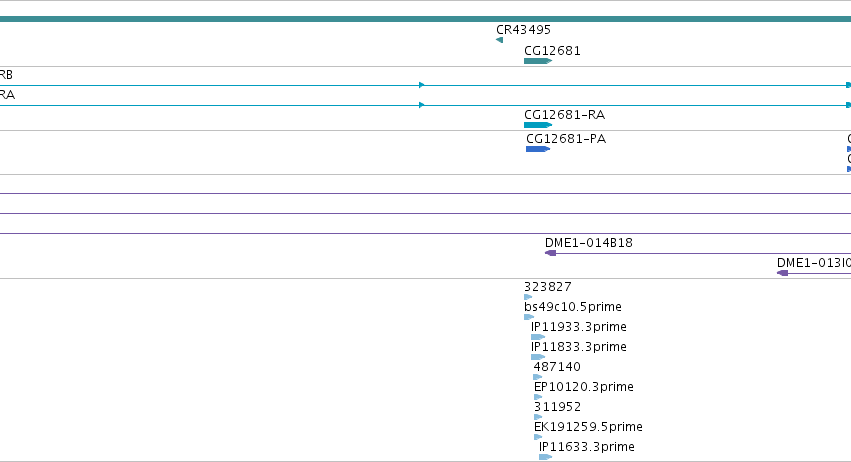
Task: Select the IP11933.3prime EST glyph
Action: 538,337
